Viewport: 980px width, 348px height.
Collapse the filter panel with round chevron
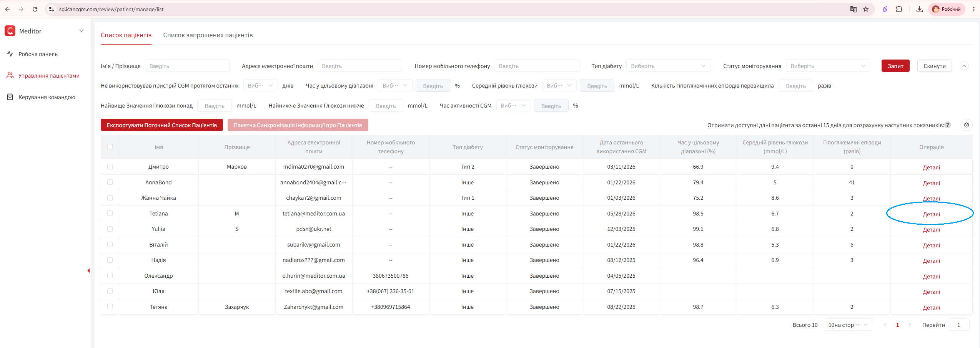tap(964, 66)
